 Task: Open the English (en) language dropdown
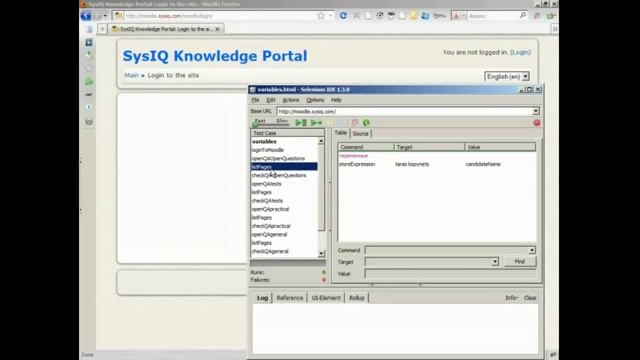click(507, 76)
